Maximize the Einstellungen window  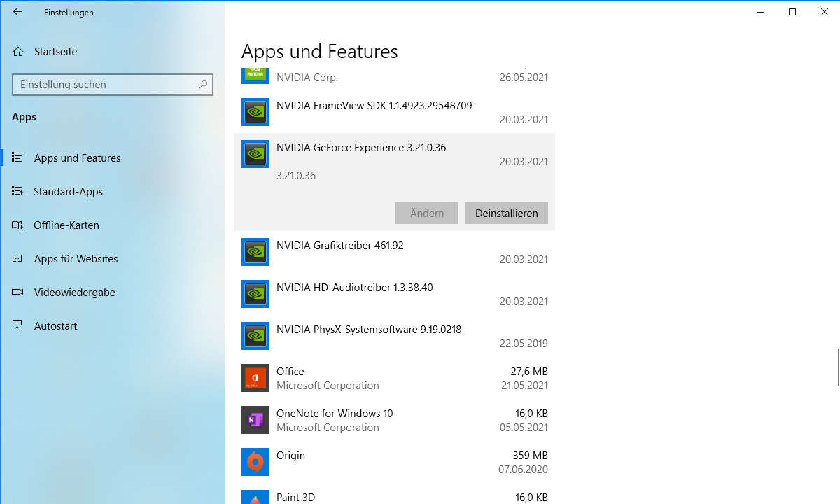(x=792, y=12)
